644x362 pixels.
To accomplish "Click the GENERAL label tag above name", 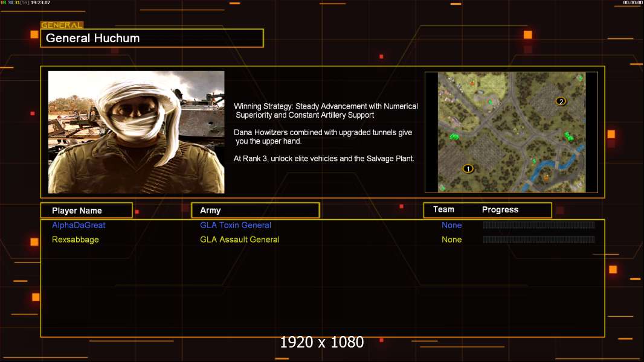I will [x=62, y=25].
